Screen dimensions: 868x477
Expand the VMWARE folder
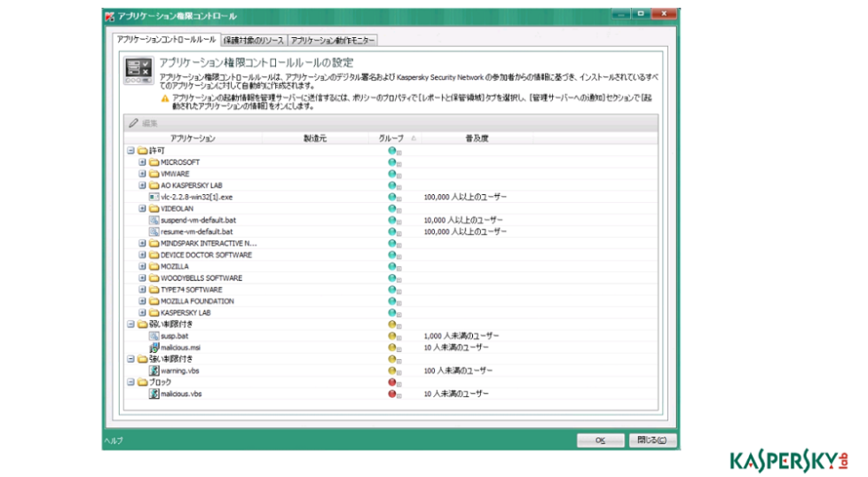coord(142,174)
